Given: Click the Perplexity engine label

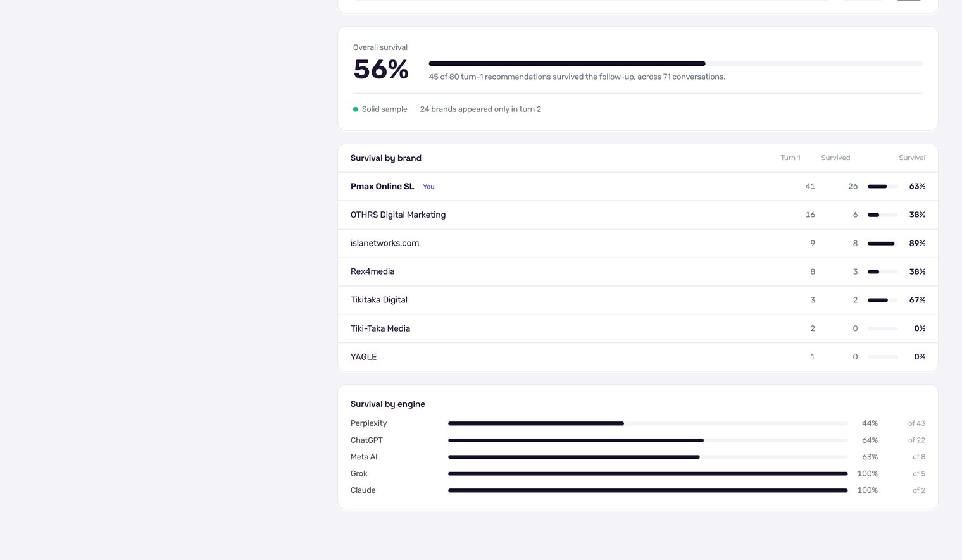Looking at the screenshot, I should (368, 423).
